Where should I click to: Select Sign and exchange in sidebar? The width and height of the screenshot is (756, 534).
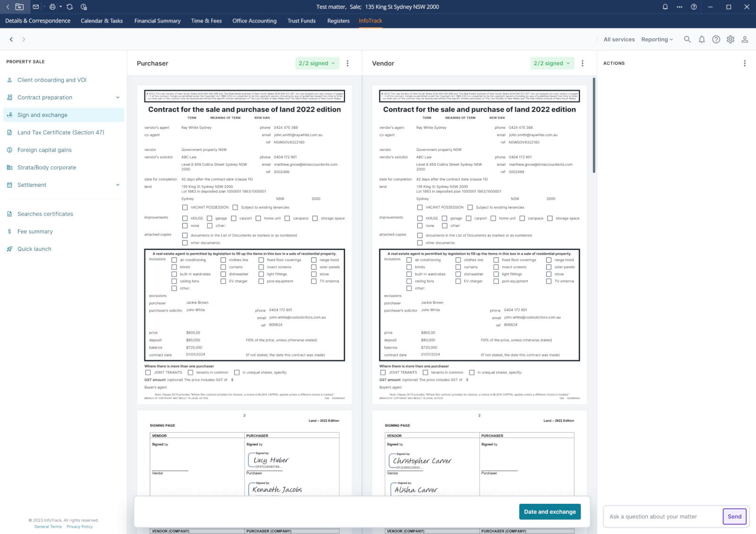coord(63,115)
